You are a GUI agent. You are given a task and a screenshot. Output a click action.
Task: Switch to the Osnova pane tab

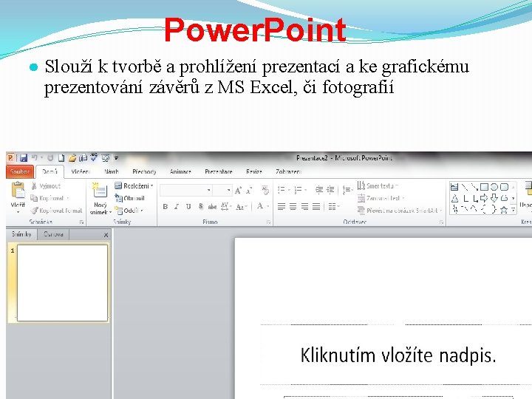53,234
